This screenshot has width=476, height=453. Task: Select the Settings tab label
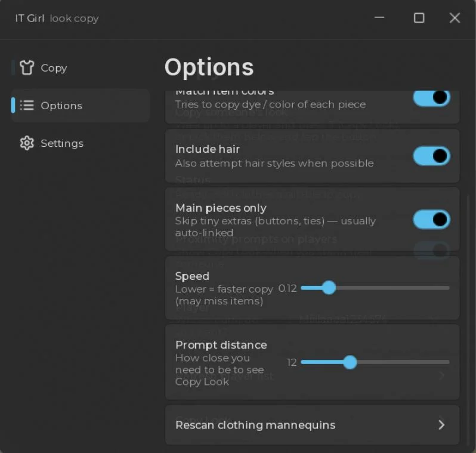pyautogui.click(x=62, y=143)
